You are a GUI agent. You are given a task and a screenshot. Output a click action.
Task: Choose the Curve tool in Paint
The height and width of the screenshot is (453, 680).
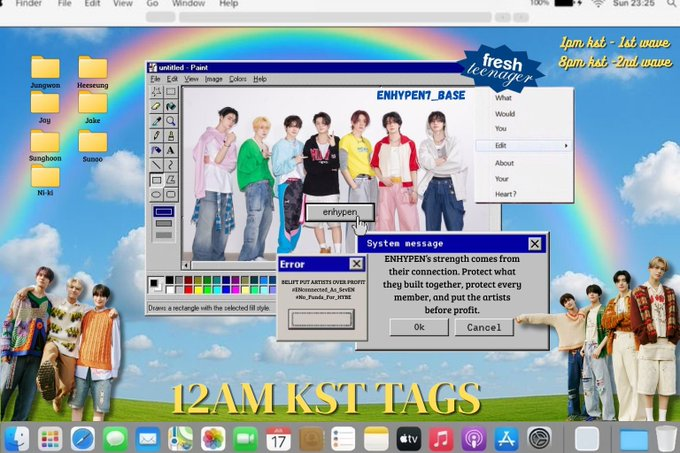click(171, 165)
